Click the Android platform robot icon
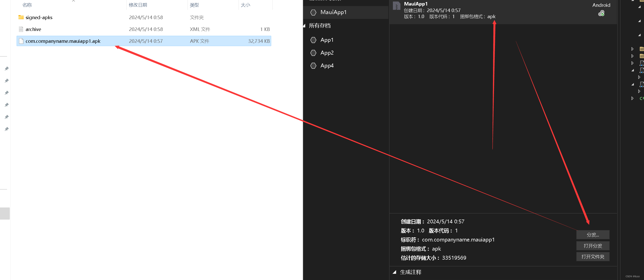The height and width of the screenshot is (280, 644). [601, 13]
